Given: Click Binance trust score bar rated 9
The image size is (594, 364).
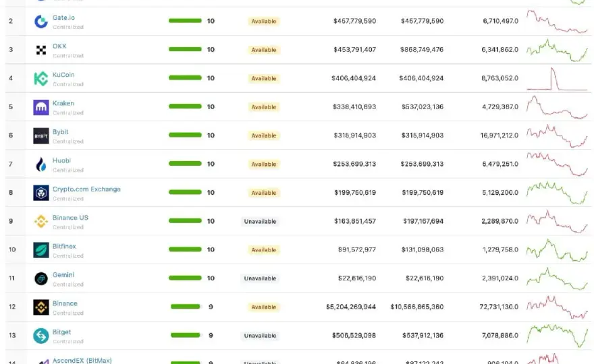Looking at the screenshot, I should tap(185, 307).
